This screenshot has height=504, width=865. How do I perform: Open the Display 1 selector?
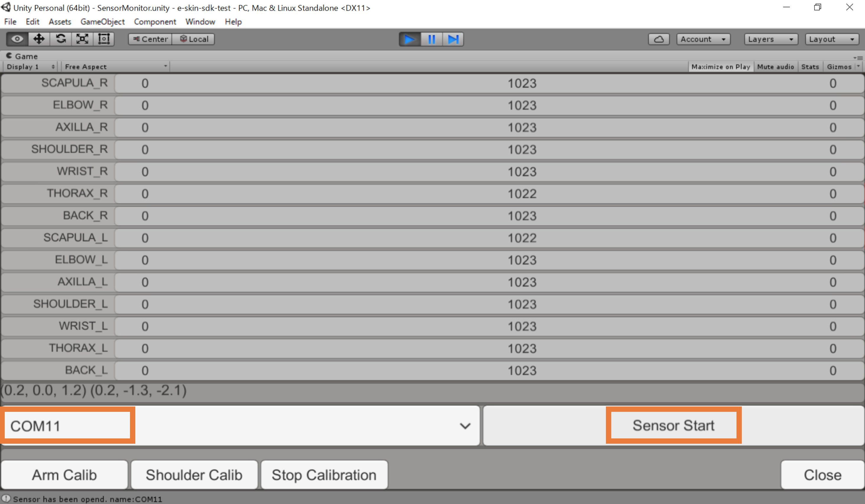pyautogui.click(x=30, y=66)
